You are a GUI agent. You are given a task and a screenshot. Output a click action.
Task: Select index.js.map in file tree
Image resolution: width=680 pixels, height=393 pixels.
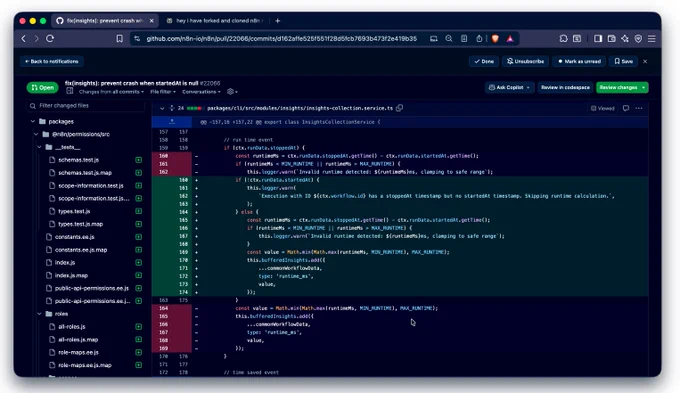(72, 275)
